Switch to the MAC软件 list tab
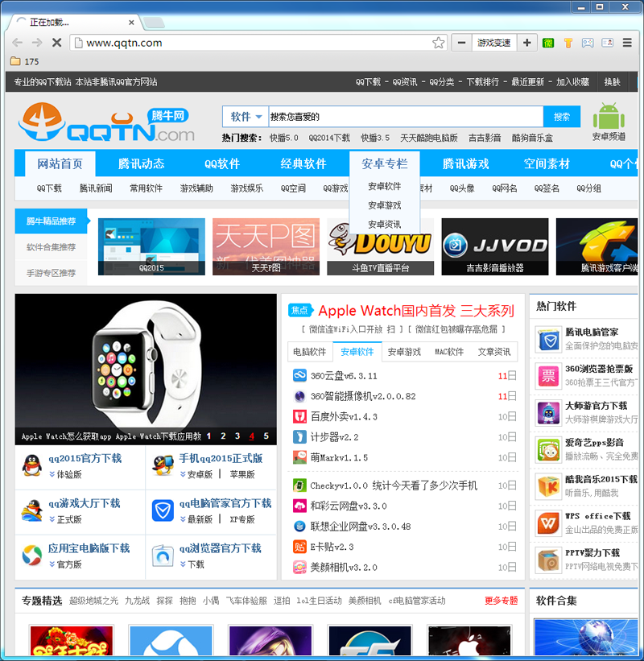This screenshot has height=661, width=644. (449, 352)
